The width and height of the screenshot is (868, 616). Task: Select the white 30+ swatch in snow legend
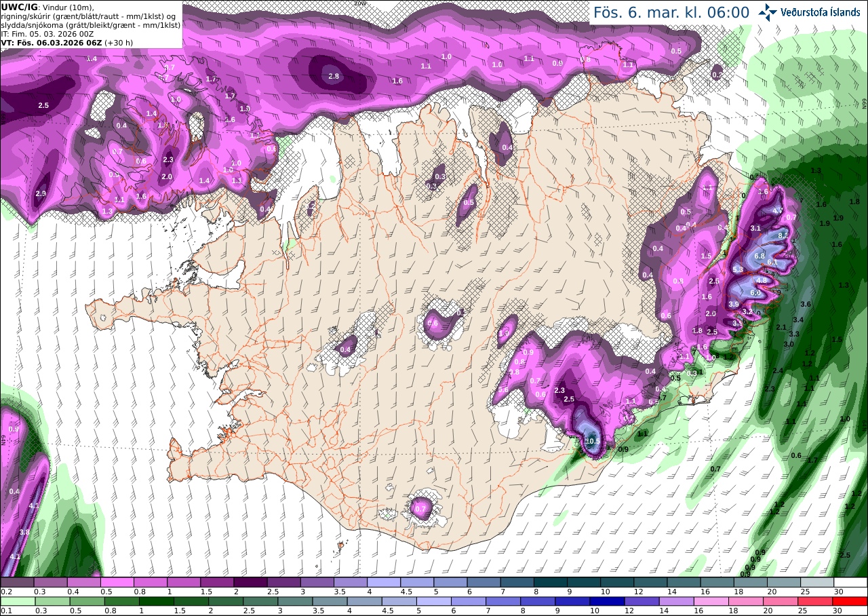(x=850, y=582)
